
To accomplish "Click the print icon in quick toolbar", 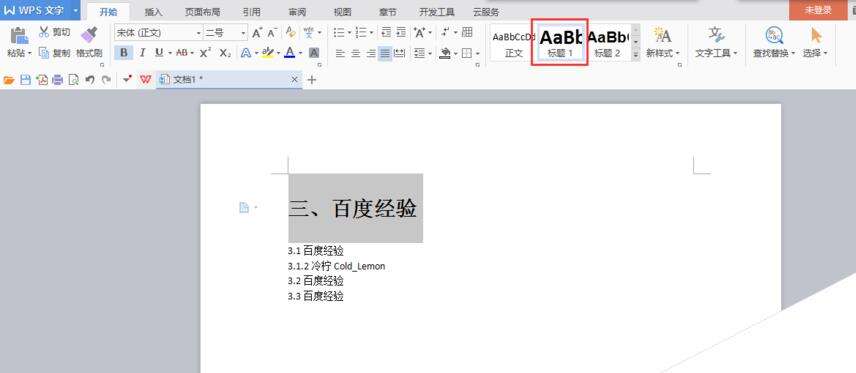I will [57, 80].
